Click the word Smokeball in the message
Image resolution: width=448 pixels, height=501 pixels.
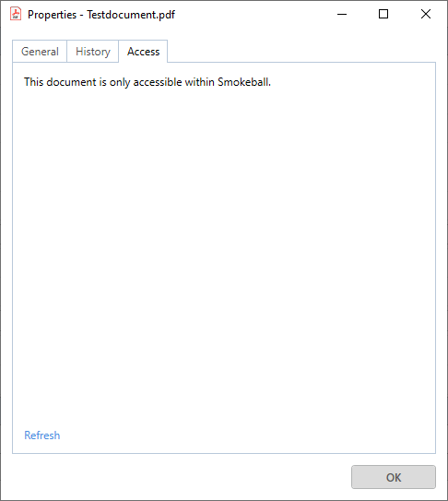[x=244, y=82]
